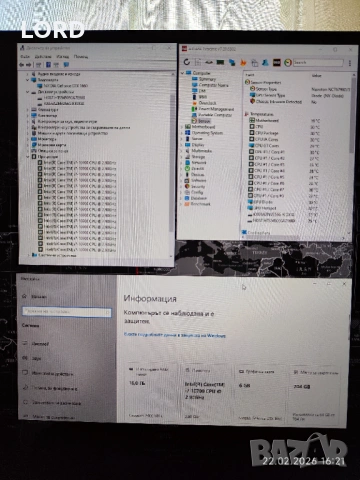This screenshot has width=360, height=480.
Task: Open Помощ menu in Device Manager
Action: click(x=81, y=57)
